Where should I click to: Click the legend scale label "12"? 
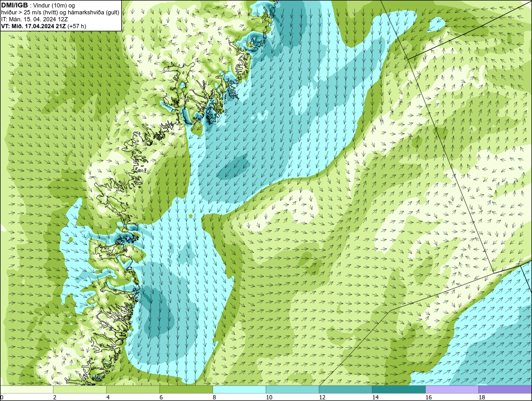point(322,397)
